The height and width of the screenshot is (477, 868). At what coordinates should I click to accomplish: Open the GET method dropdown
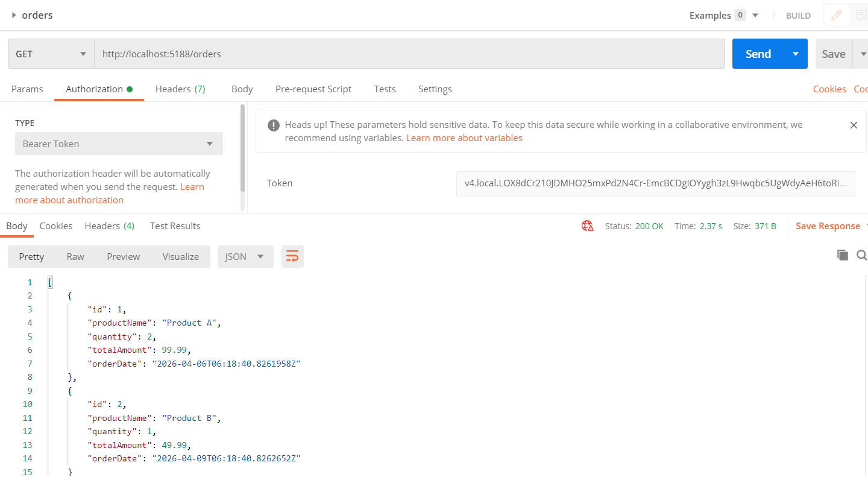pos(51,54)
